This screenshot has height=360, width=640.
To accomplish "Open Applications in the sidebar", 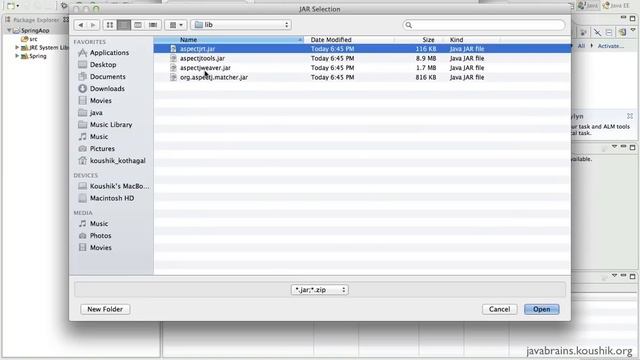I will 109,53.
